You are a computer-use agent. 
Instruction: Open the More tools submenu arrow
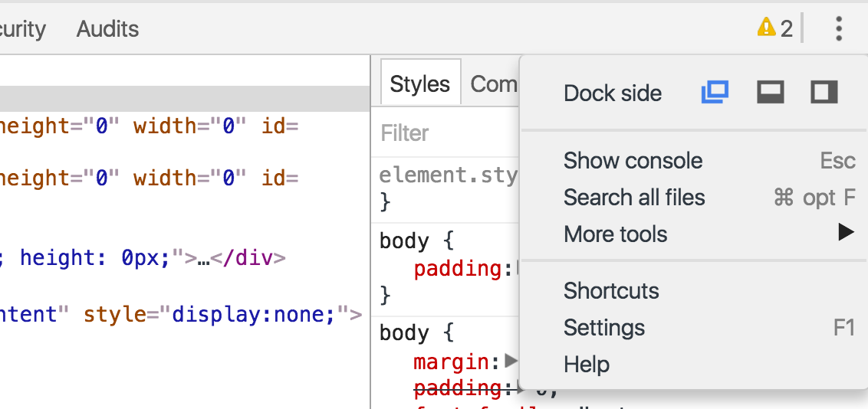[846, 232]
